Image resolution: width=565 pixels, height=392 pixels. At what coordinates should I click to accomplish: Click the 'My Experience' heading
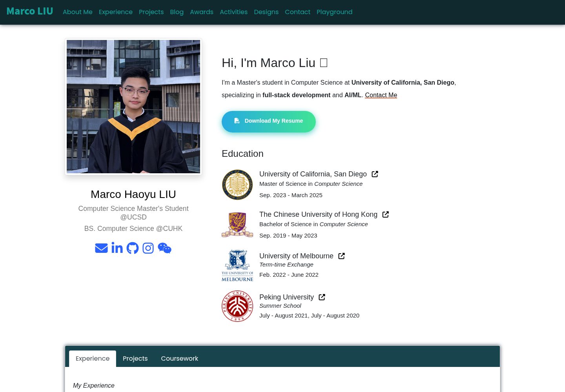coord(94,386)
